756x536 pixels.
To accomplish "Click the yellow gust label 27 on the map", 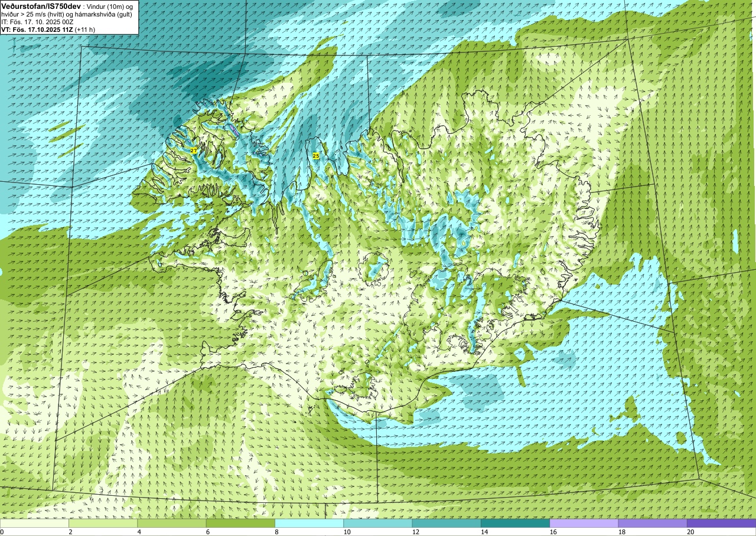I will click(194, 151).
